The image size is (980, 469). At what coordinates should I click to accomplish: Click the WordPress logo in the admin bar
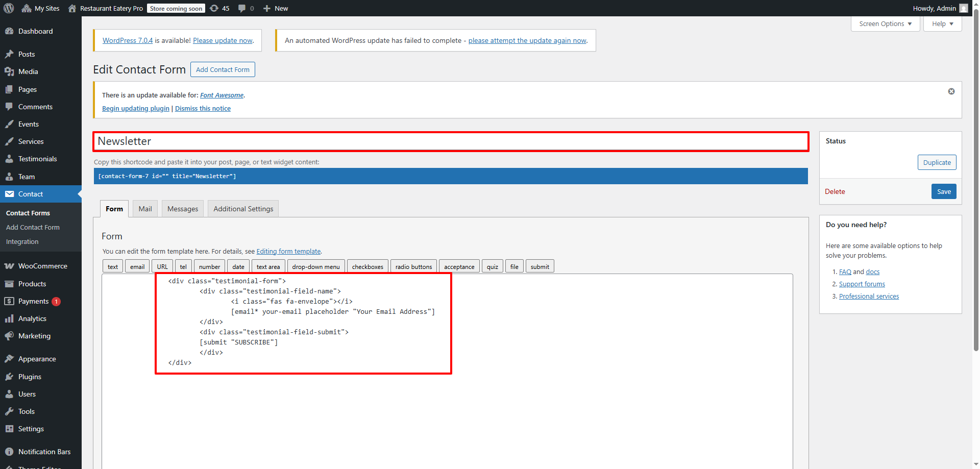tap(9, 8)
